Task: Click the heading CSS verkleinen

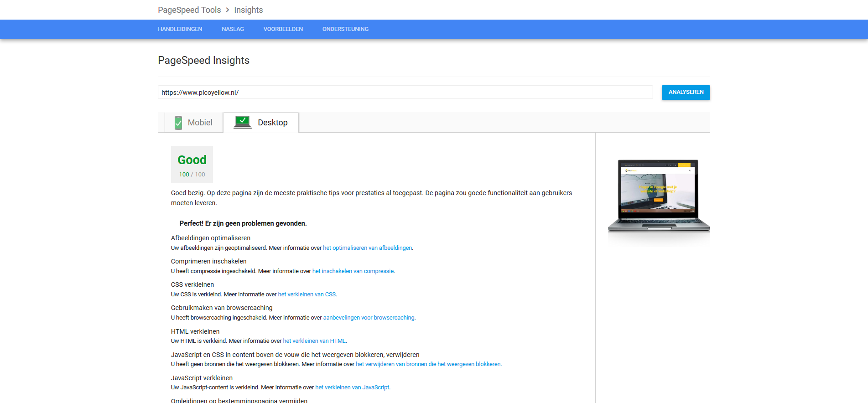Action: pos(192,284)
